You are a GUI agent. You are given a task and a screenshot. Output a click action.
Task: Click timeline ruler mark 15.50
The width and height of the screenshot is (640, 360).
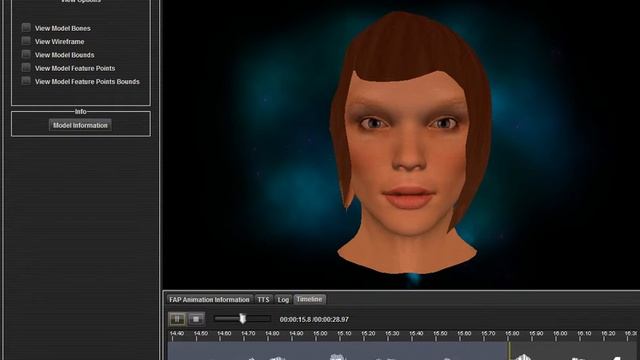[440, 333]
